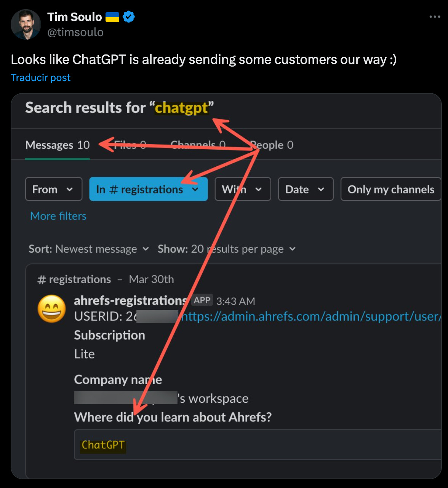The image size is (448, 488).
Task: Click the blue verified badge
Action: (129, 17)
